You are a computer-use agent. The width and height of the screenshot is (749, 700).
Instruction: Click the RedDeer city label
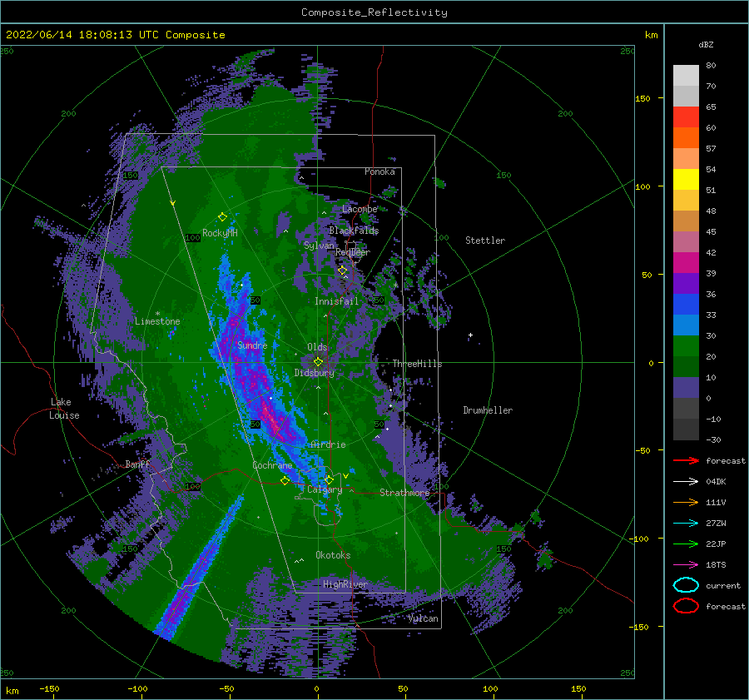point(353,252)
